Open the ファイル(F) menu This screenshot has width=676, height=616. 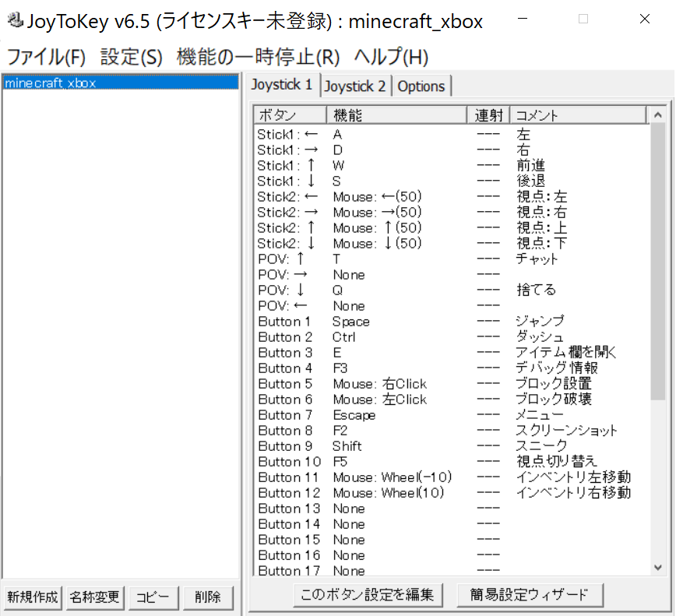47,57
